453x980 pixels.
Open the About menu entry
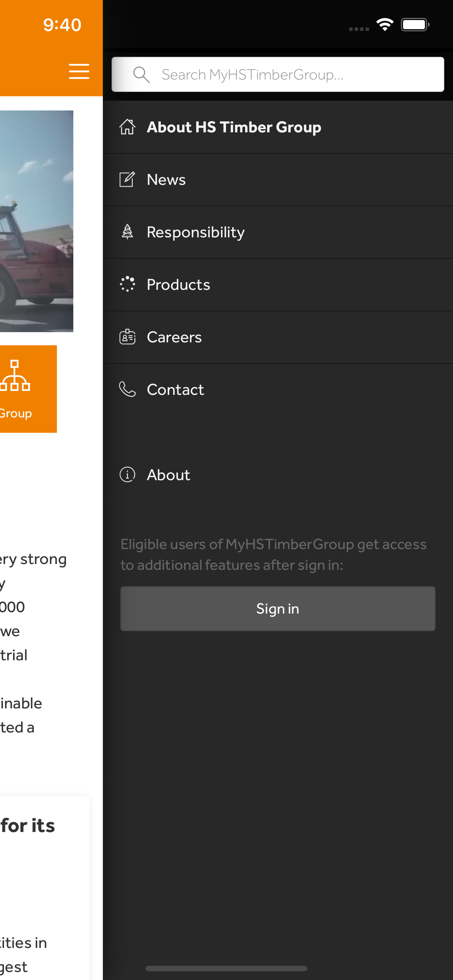278,475
